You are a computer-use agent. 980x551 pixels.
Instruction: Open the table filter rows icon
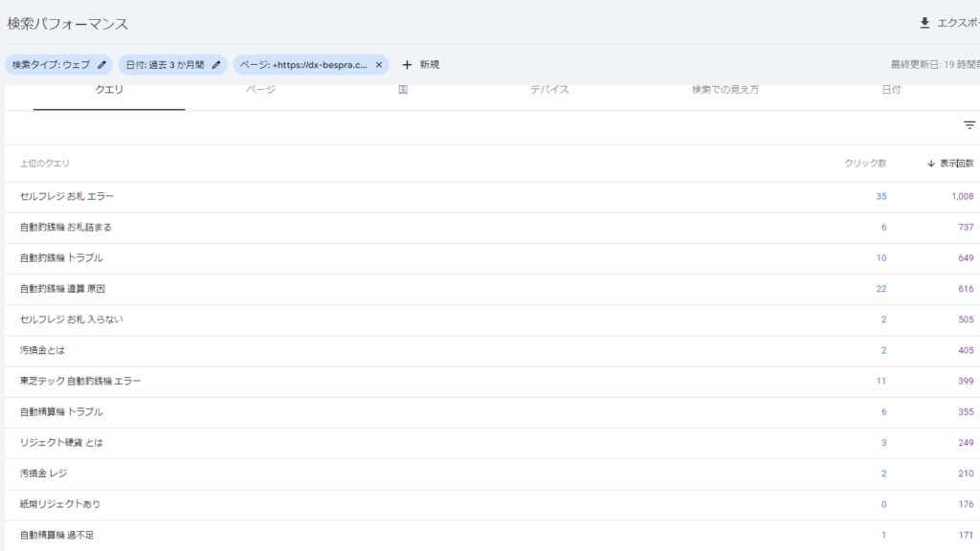point(969,125)
